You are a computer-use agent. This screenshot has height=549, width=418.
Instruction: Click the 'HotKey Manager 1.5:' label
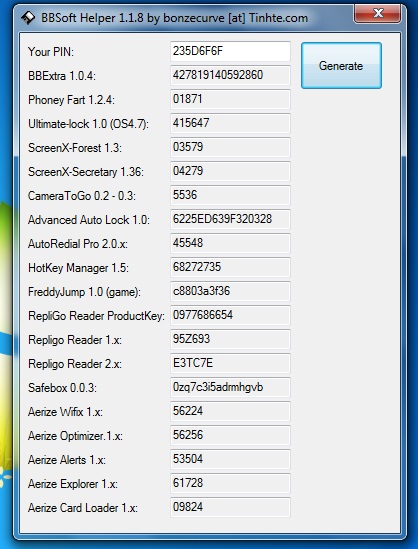point(78,268)
